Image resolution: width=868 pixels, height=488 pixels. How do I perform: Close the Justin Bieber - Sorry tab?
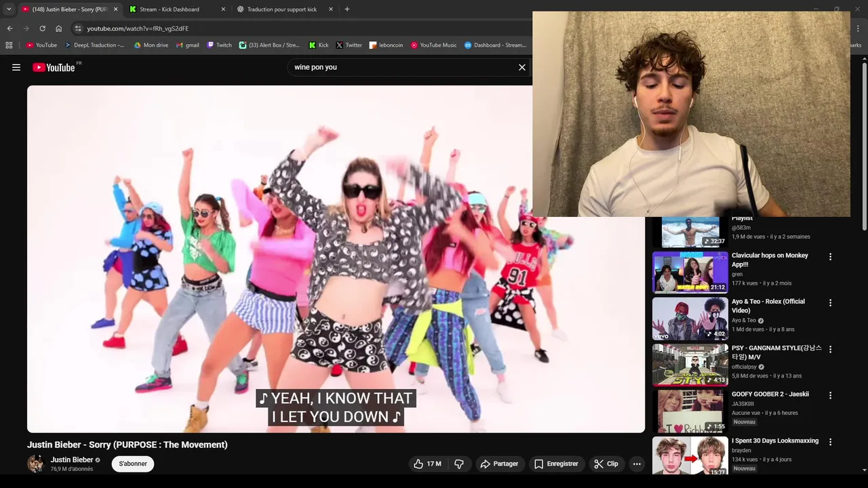[115, 9]
